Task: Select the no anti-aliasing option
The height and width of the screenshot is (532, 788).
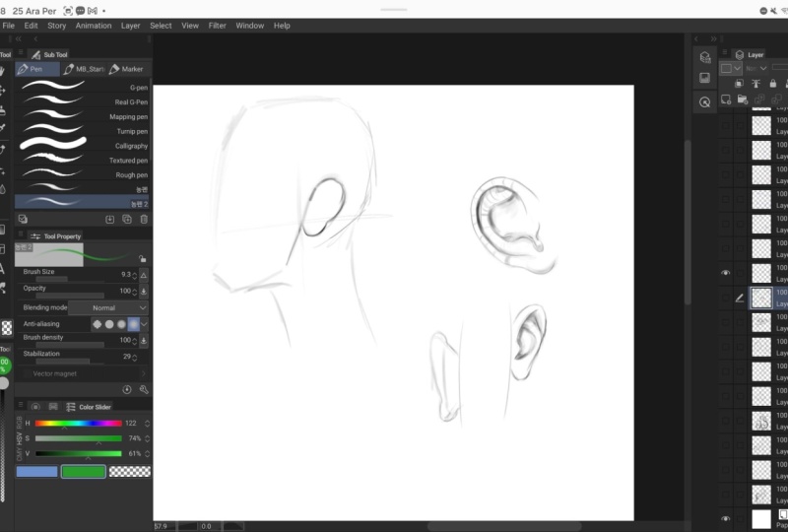Action: click(x=97, y=324)
